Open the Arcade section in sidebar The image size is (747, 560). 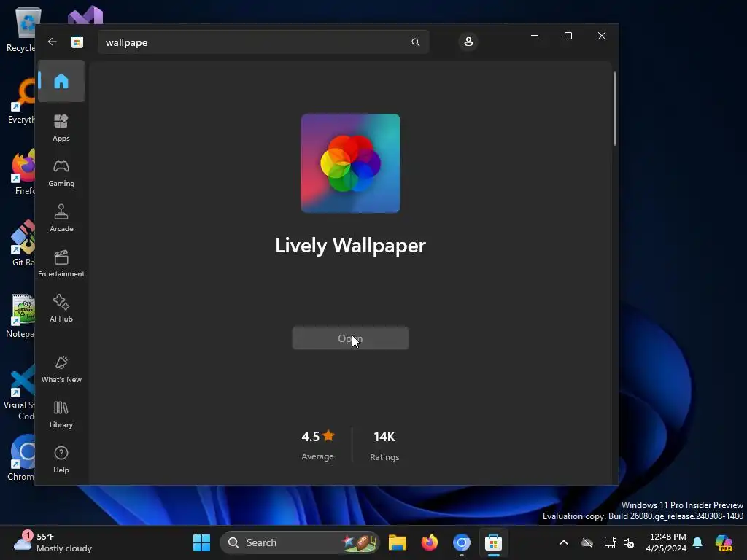coord(61,218)
